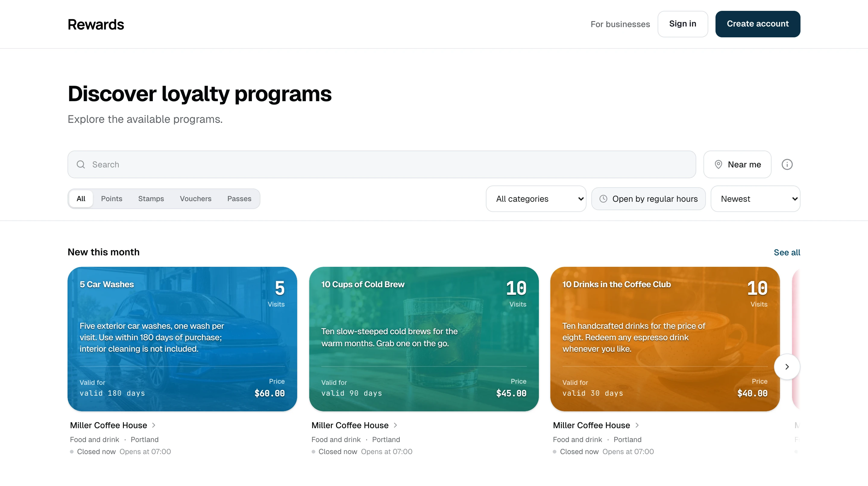
Task: Click chevron after Miller Coffee House under Coffee Club card
Action: click(637, 425)
